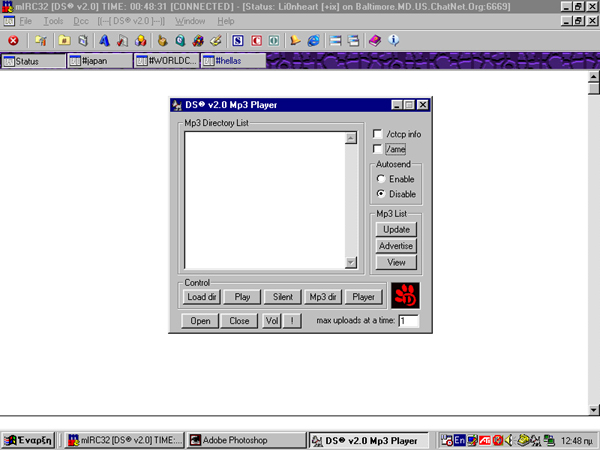Click the Close button beside Open
Viewport: 600px width, 450px height.
[239, 321]
